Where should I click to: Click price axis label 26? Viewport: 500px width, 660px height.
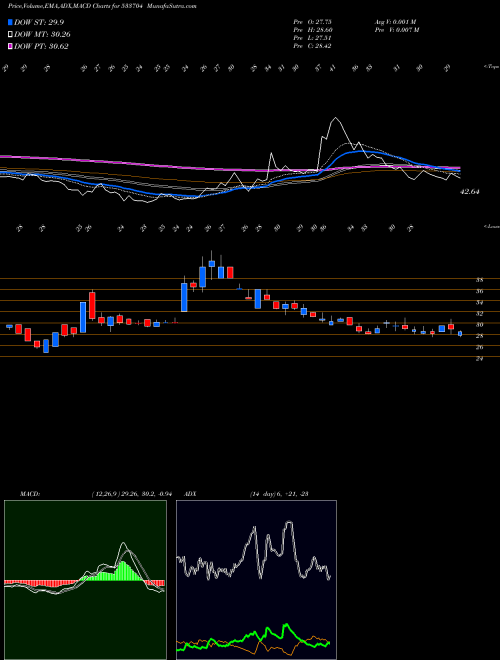(479, 348)
